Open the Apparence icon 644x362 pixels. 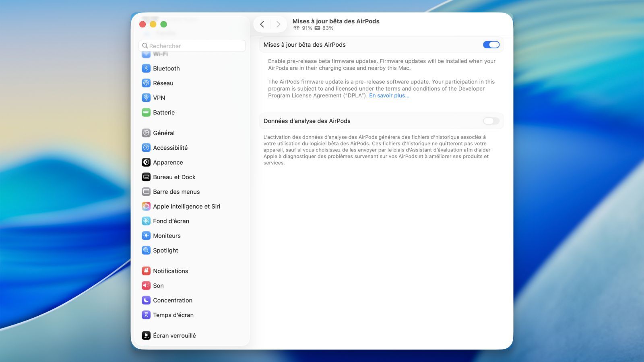146,162
